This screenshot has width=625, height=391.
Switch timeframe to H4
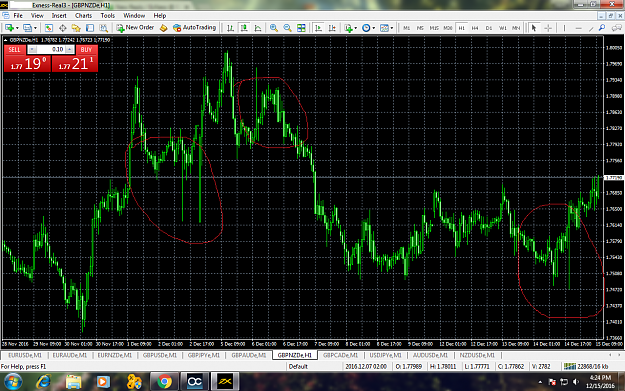[x=475, y=28]
